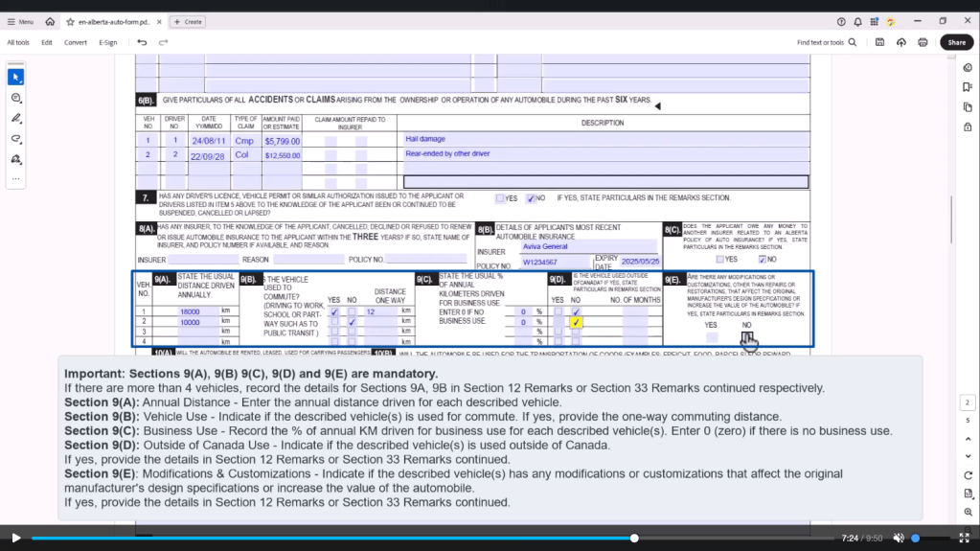Unmute the video with the speaker icon
Screen dimensions: 980x551
coord(899,538)
